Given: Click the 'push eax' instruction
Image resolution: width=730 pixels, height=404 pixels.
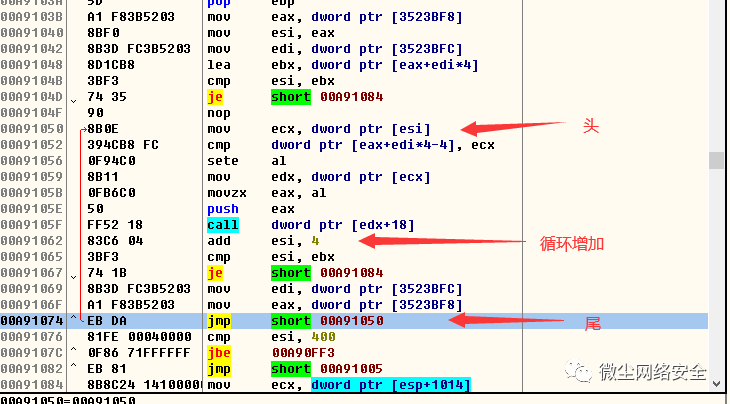Looking at the screenshot, I should pyautogui.click(x=251, y=209).
